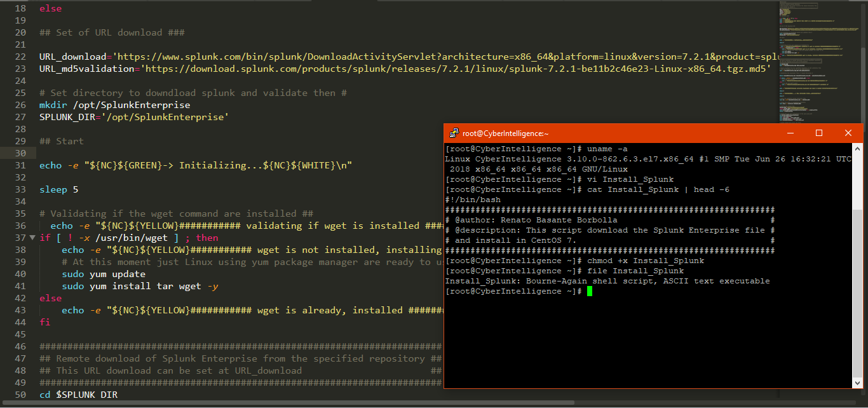Screen dimensions: 868x408
Task: Click the 'else' keyword on line 18
Action: point(51,9)
